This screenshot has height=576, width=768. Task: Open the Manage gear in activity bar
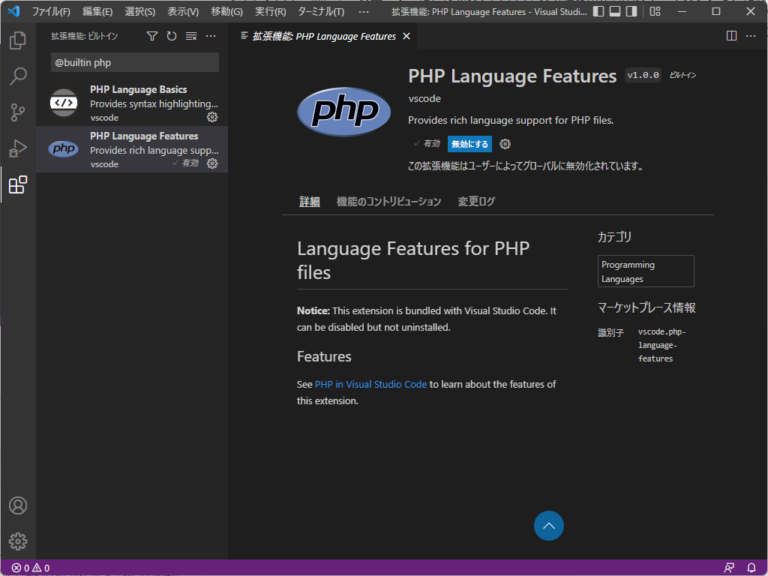pyautogui.click(x=18, y=541)
